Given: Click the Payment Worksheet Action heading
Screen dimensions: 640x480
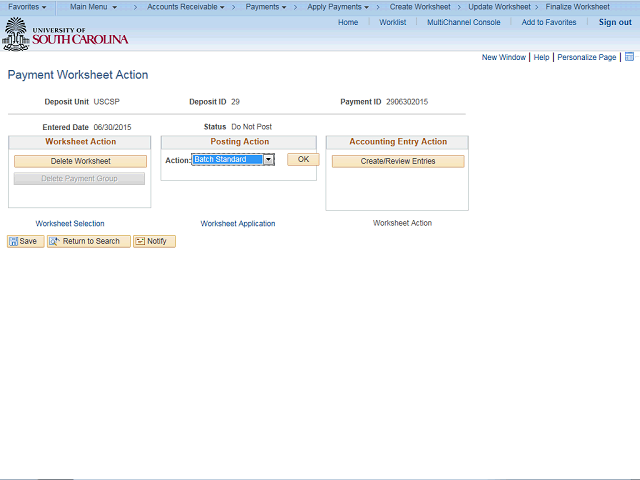Looking at the screenshot, I should click(78, 75).
